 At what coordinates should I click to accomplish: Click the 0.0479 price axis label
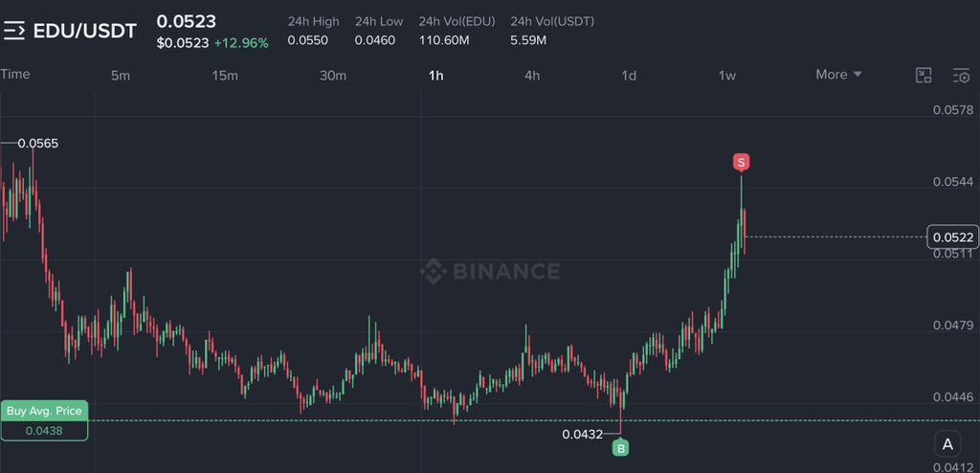pyautogui.click(x=953, y=326)
